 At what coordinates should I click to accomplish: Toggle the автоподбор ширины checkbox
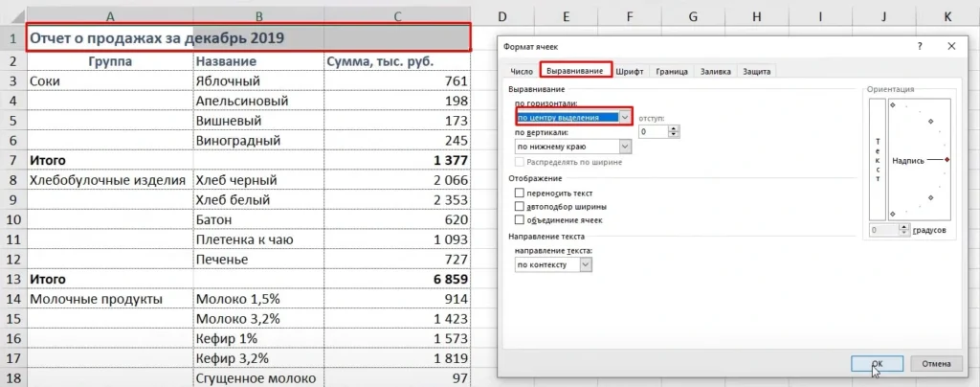pyautogui.click(x=520, y=206)
